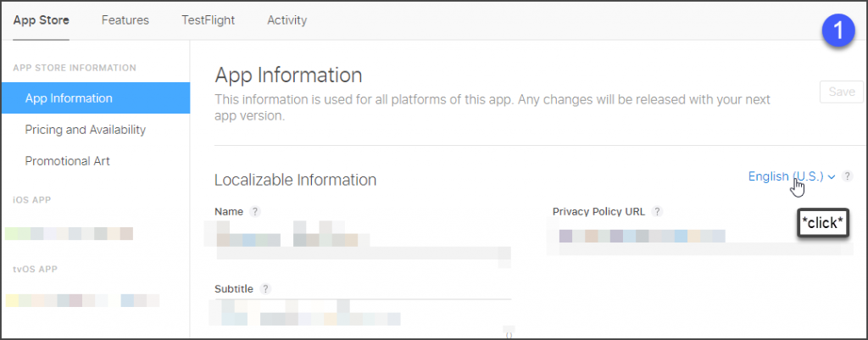Click into the Privacy Policy URL field

(700, 237)
